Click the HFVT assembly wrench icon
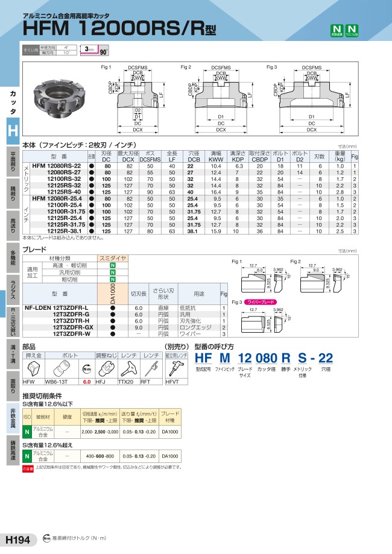Image resolution: width=392 pixels, height=554 pixels. click(174, 368)
